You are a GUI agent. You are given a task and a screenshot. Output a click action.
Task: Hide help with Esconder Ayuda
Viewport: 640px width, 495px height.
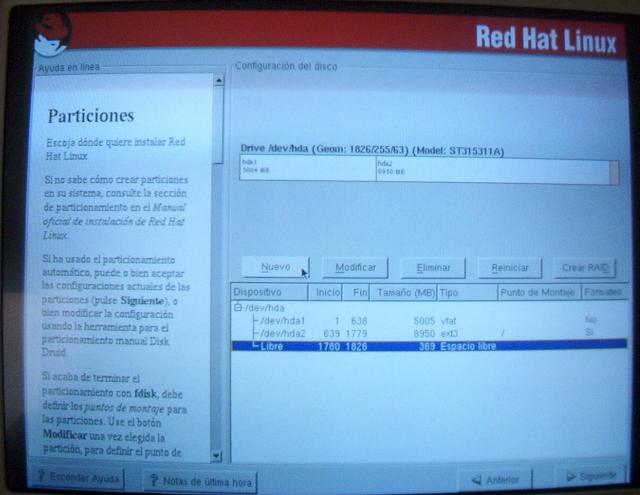[x=78, y=477]
